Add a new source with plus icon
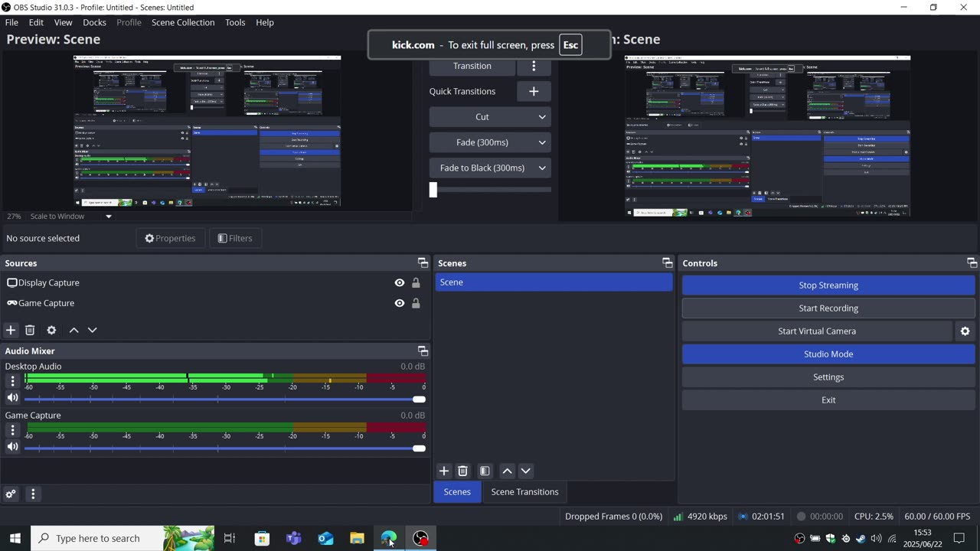Screen dimensions: 980x551 tap(11, 330)
